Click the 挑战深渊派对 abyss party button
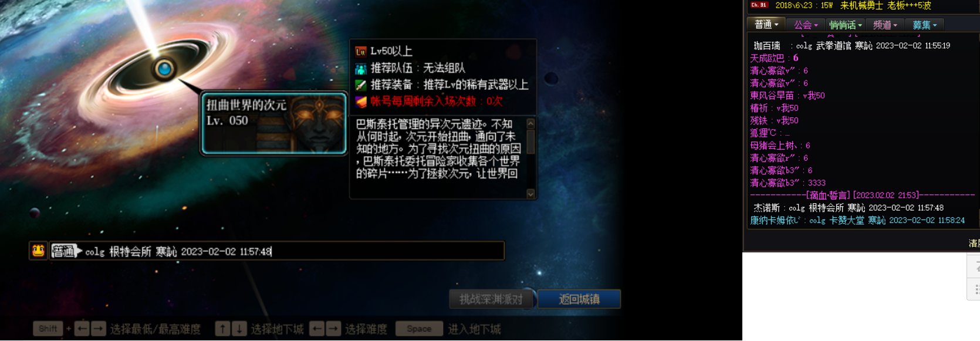Image resolution: width=980 pixels, height=341 pixels. pos(491,299)
